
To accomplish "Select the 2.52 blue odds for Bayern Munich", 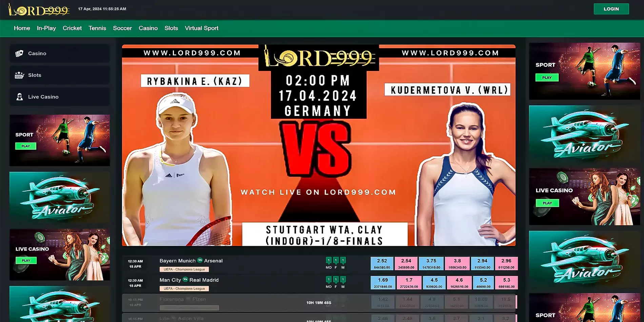I will pos(382,263).
